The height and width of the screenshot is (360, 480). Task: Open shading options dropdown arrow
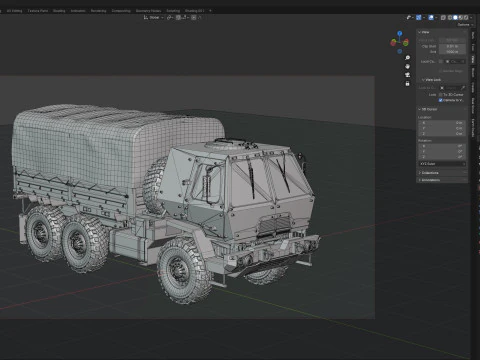pos(471,18)
